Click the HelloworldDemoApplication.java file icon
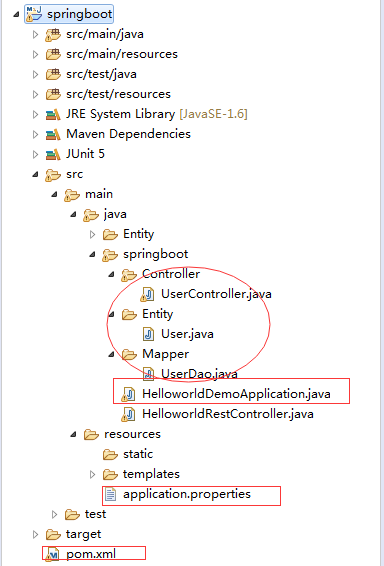This screenshot has width=384, height=566. (129, 394)
